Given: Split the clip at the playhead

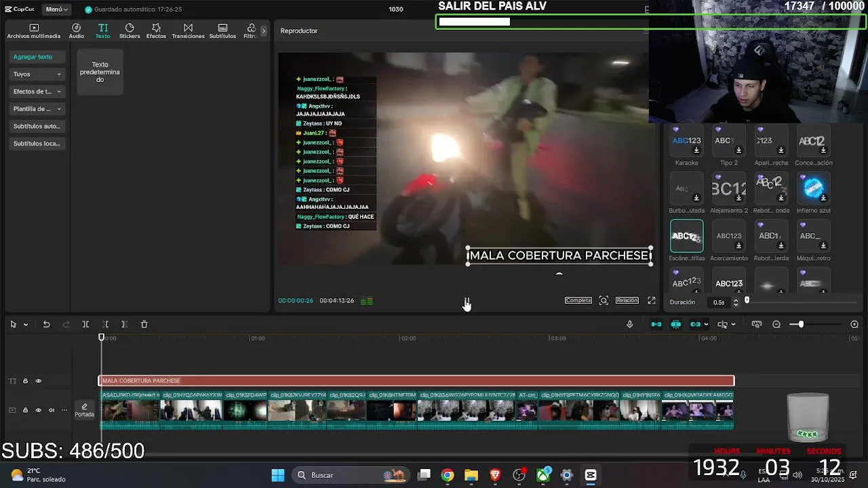Looking at the screenshot, I should (x=85, y=325).
